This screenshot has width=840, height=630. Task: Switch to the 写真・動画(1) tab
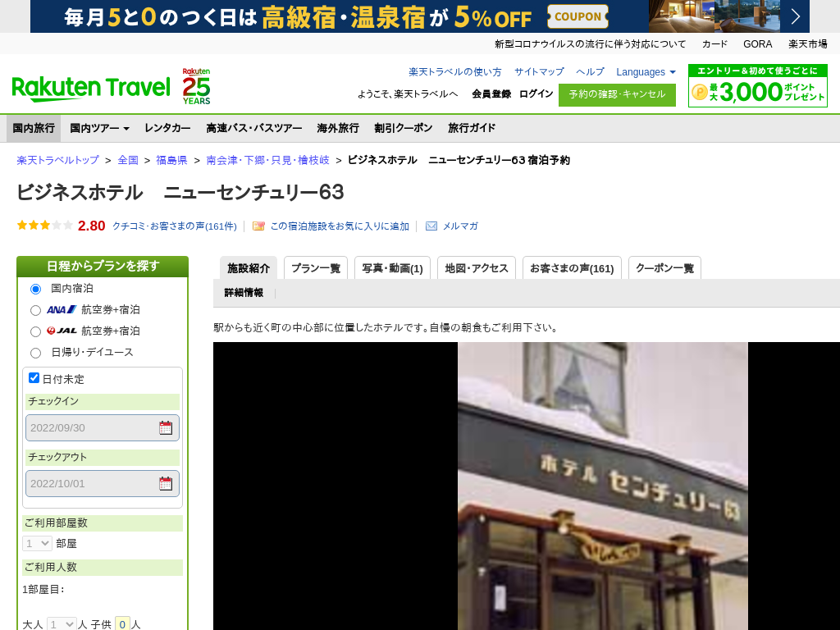click(392, 268)
